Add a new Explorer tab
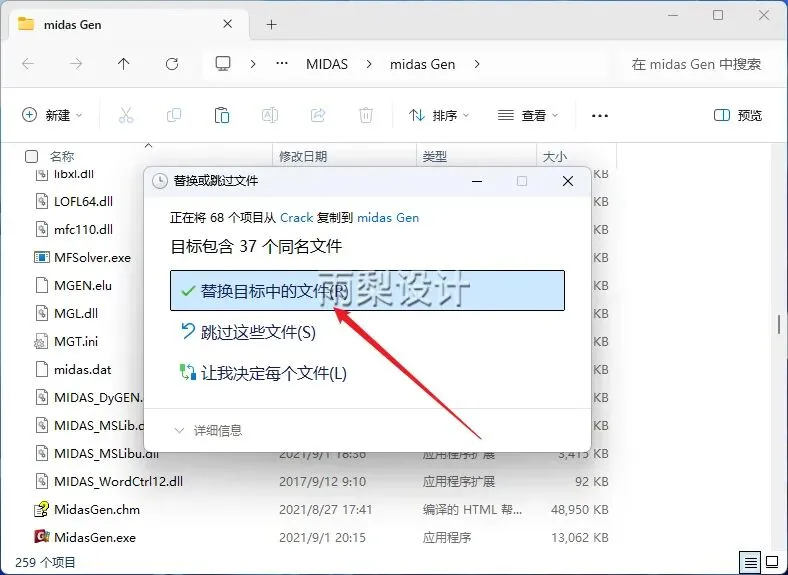The width and height of the screenshot is (788, 575). click(271, 25)
